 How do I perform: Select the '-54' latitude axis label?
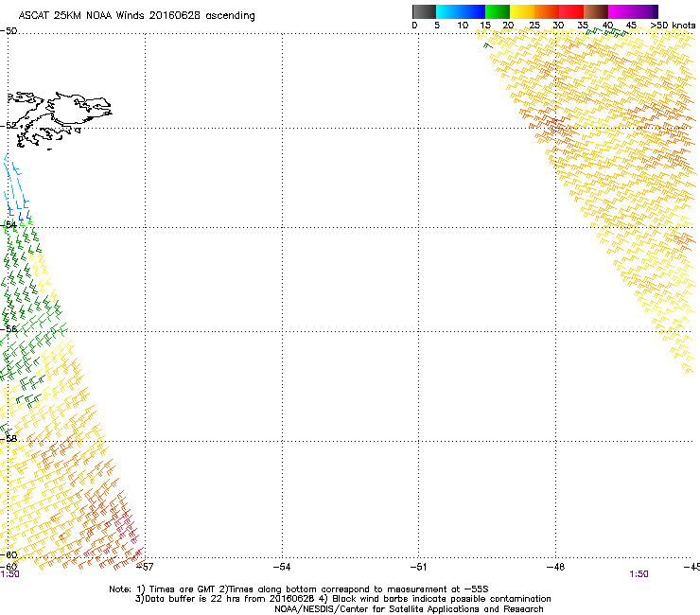point(9,224)
